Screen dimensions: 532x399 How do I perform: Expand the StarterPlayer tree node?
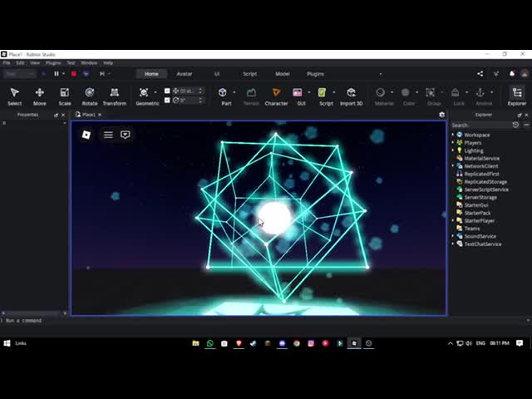pyautogui.click(x=453, y=220)
